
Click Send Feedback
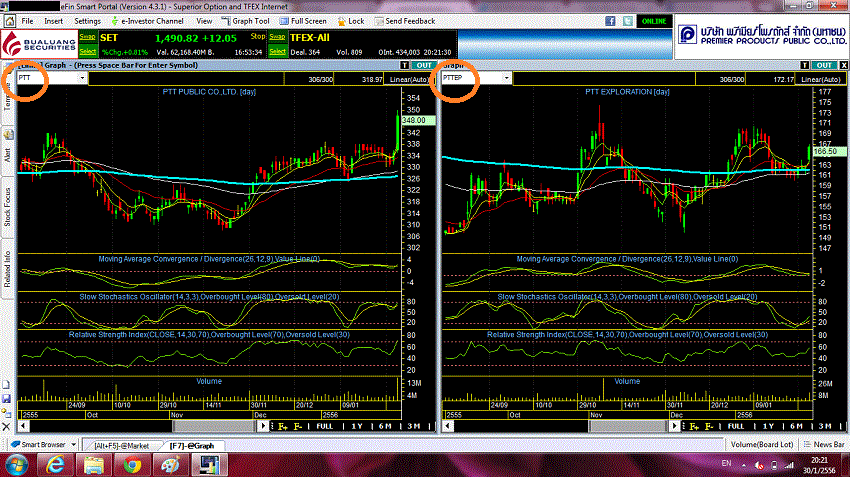(405, 21)
